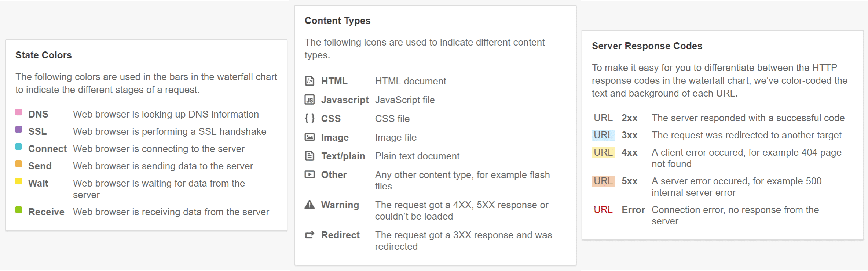This screenshot has width=868, height=271.
Task: Click the red Error URL label
Action: click(x=603, y=210)
